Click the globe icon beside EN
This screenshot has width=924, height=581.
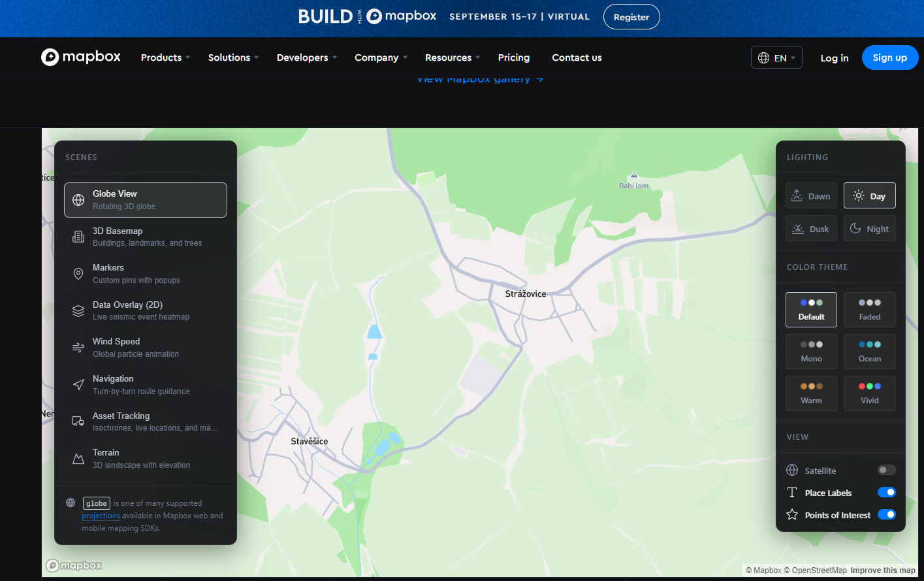763,58
